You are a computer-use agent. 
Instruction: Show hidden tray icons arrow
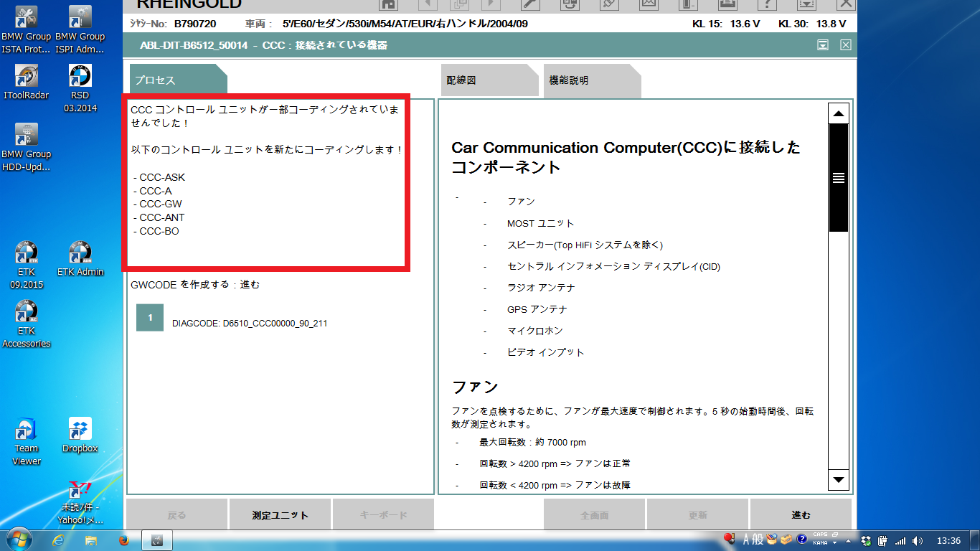coord(848,541)
